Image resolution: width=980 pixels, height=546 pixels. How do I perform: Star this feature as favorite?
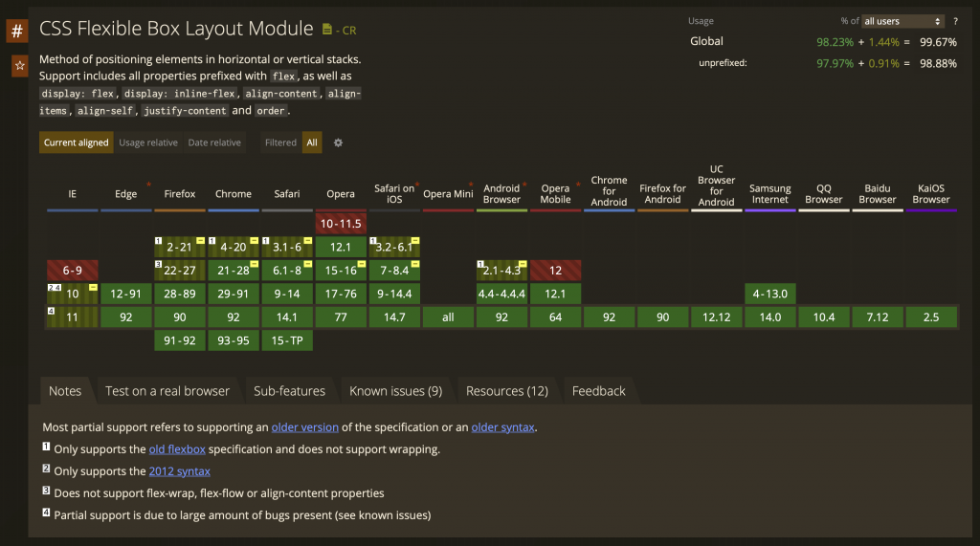tap(20, 66)
